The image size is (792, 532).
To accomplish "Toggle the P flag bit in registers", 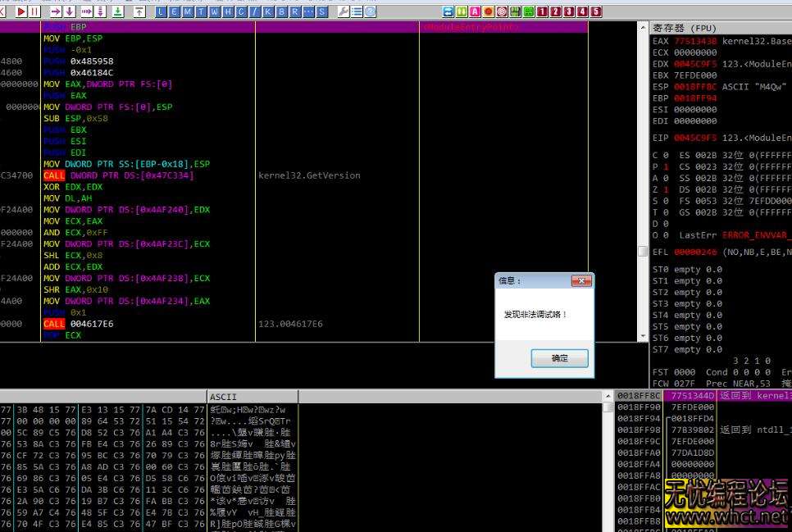I will tap(664, 166).
